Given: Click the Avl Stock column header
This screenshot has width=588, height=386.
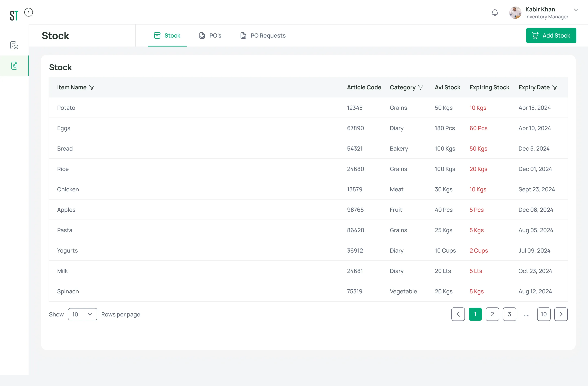Looking at the screenshot, I should point(447,87).
